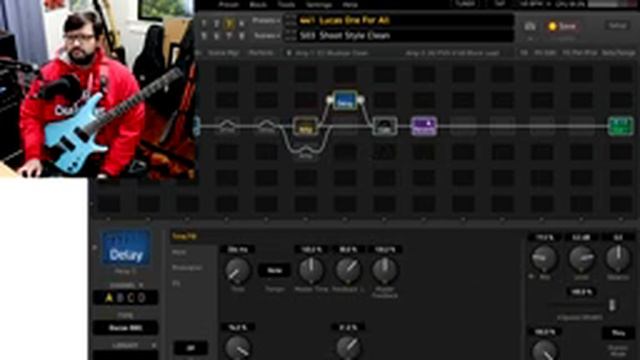Click the Time knob

coord(238,271)
